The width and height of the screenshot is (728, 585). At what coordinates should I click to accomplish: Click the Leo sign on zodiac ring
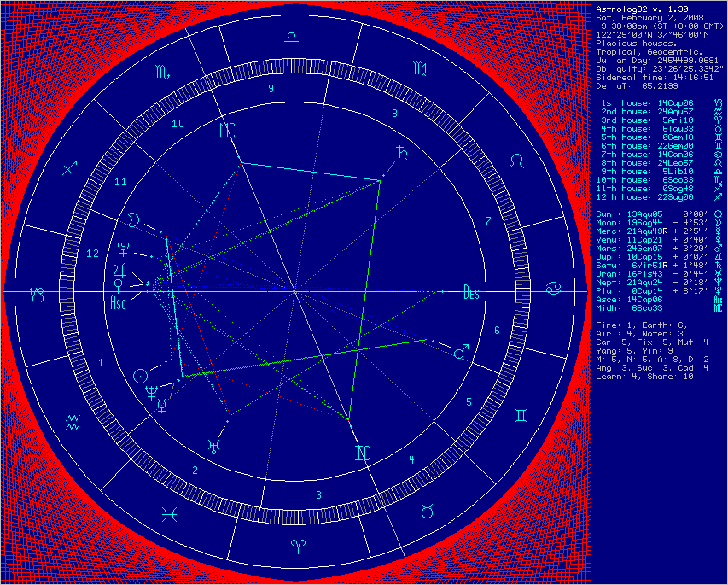point(517,161)
